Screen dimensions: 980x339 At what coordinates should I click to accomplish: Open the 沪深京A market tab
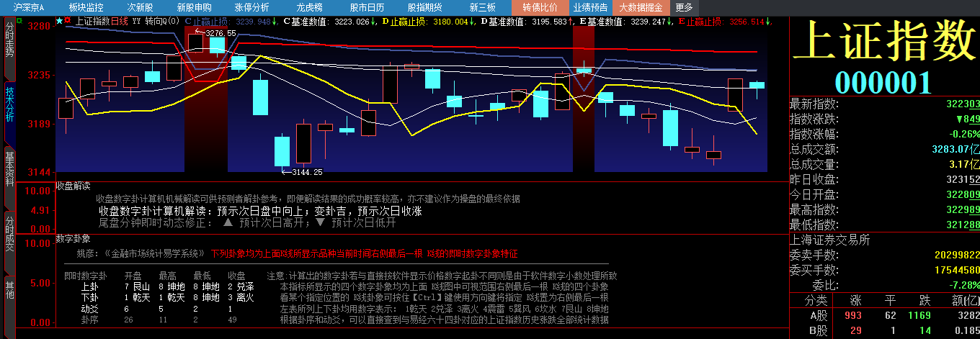pyautogui.click(x=29, y=7)
